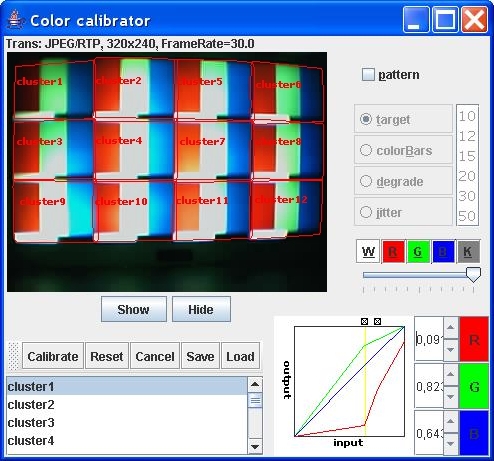This screenshot has height=461, width=494.
Task: Pick value 20 in the size list
Action: [467, 176]
